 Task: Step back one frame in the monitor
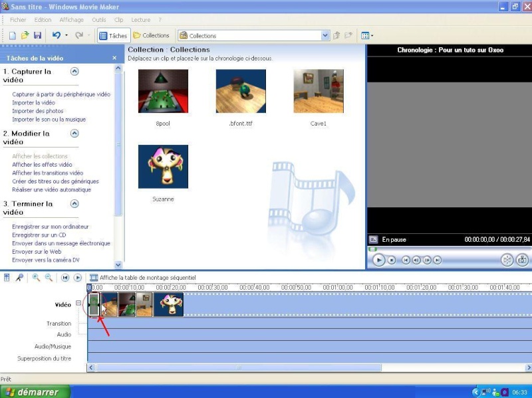tap(416, 260)
